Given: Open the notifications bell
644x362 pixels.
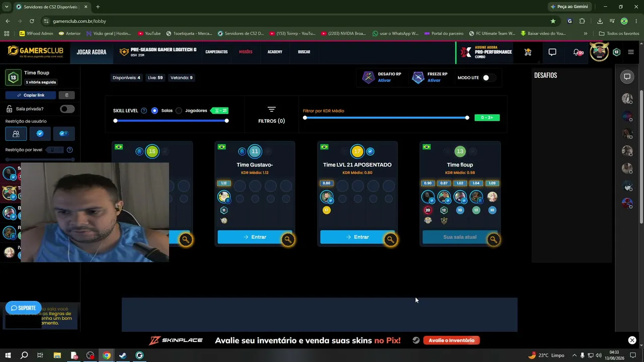Looking at the screenshot, I should (x=577, y=52).
